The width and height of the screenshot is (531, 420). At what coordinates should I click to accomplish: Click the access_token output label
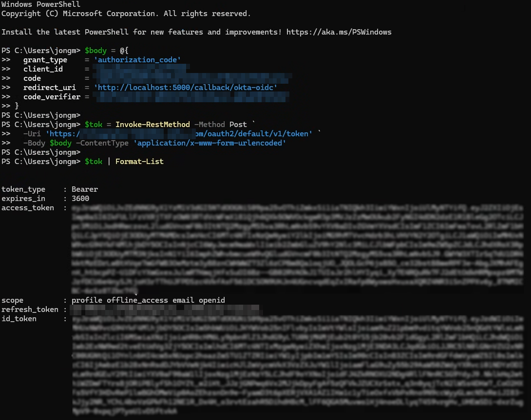point(28,208)
